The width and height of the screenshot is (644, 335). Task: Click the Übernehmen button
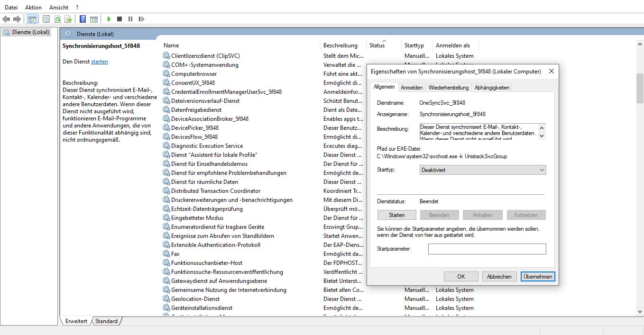pyautogui.click(x=538, y=277)
